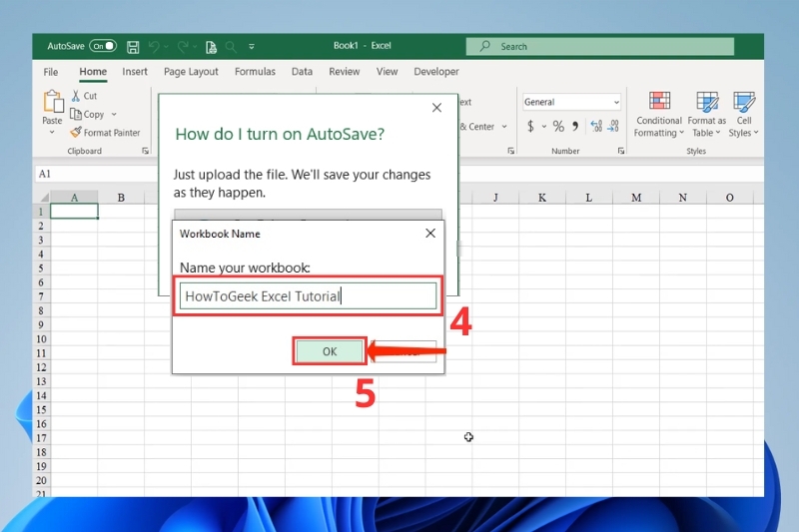Image resolution: width=799 pixels, height=532 pixels.
Task: Close the AutoSave help dialog
Action: (436, 108)
